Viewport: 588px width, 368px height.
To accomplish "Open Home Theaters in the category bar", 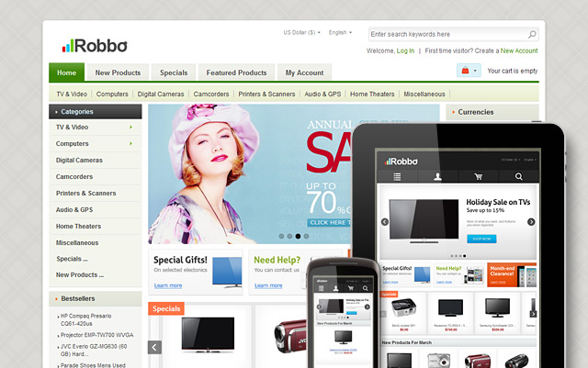I will (372, 94).
